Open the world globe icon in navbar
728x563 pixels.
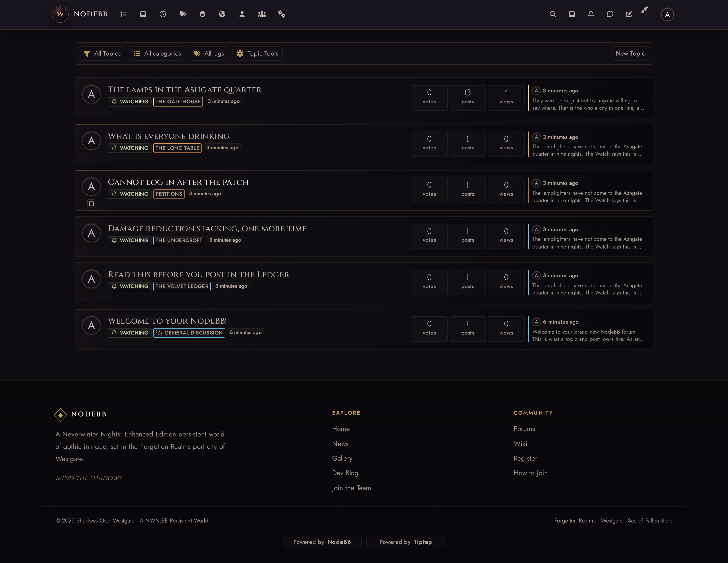222,14
